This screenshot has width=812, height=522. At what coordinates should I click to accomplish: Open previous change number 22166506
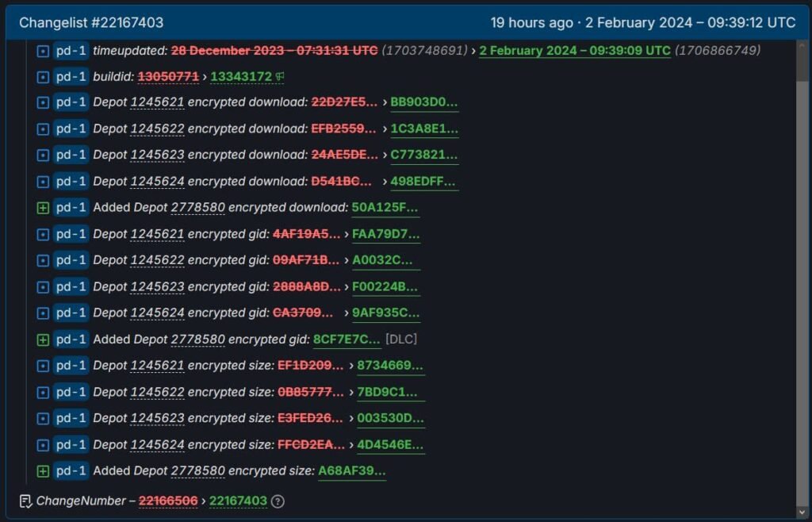pos(168,501)
